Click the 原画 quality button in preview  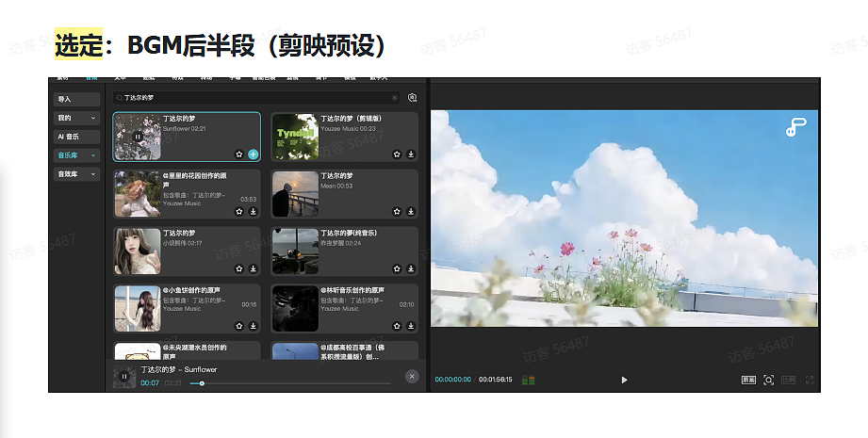748,380
